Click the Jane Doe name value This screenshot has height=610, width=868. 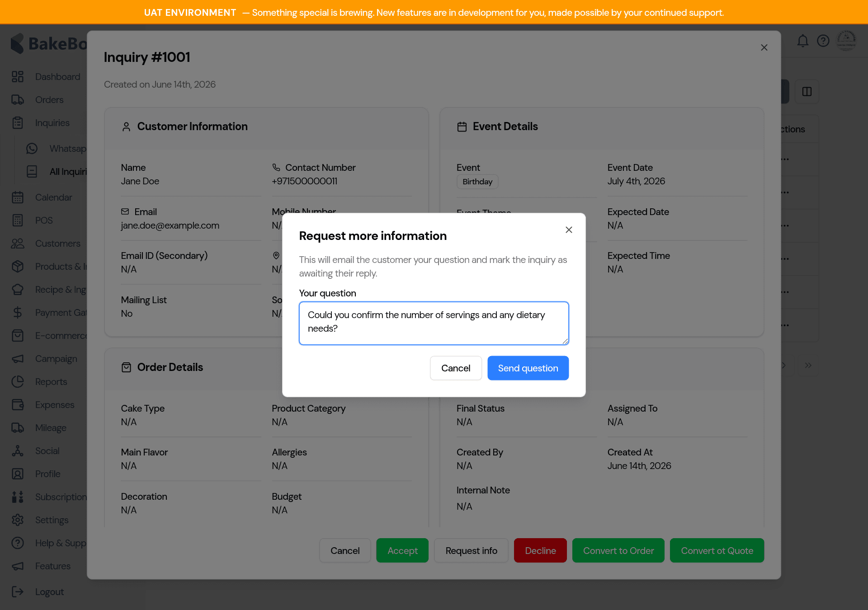coord(140,181)
